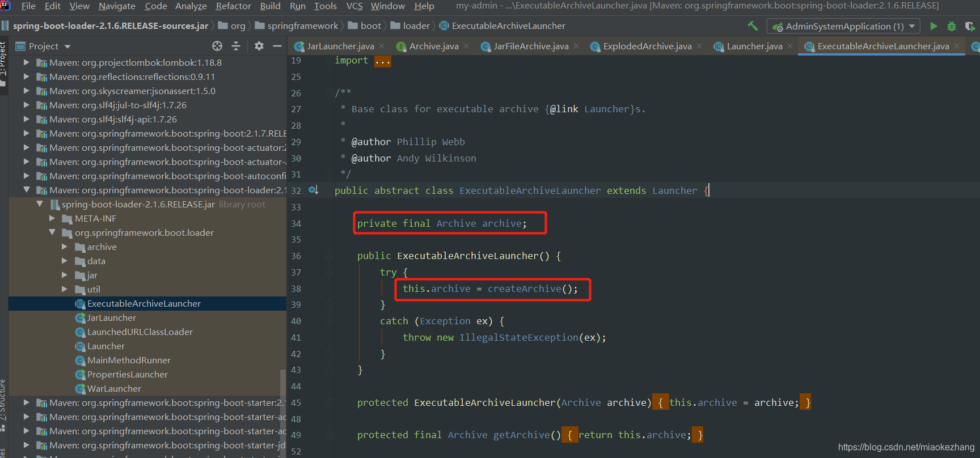This screenshot has height=458, width=980.
Task: Switch to ExplodedArchive.java tab
Action: pos(647,46)
